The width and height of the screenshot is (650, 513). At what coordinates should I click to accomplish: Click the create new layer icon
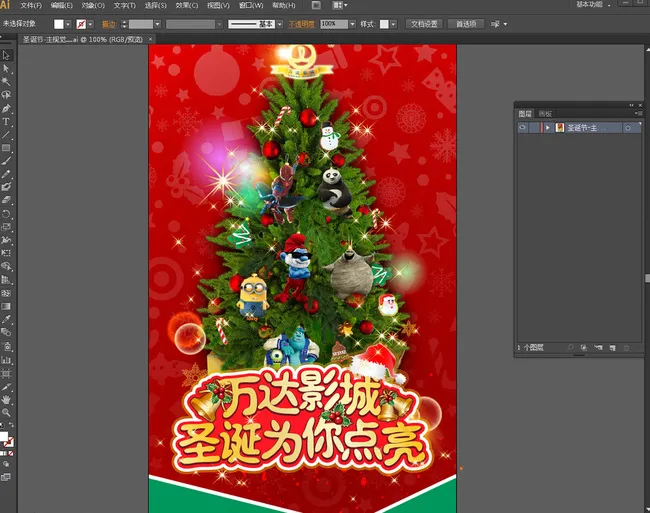click(611, 347)
